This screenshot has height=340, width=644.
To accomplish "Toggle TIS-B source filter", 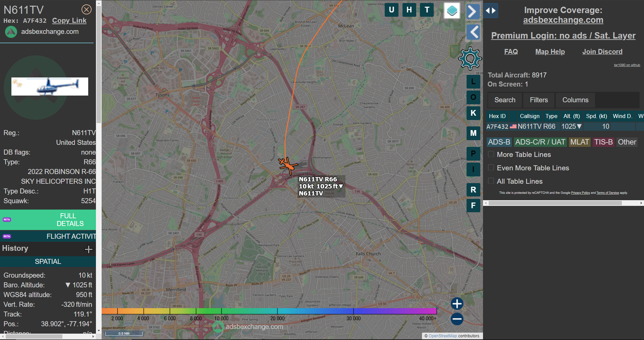I will (603, 142).
